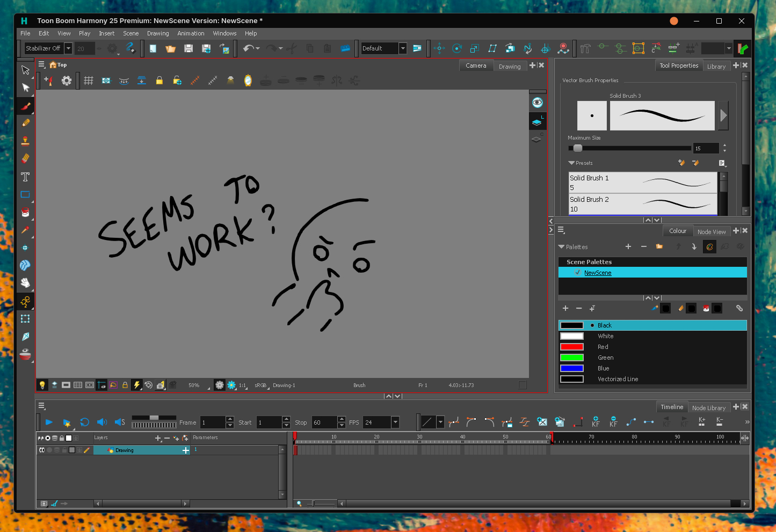
Task: Click the Red colour swatch
Action: pos(572,347)
